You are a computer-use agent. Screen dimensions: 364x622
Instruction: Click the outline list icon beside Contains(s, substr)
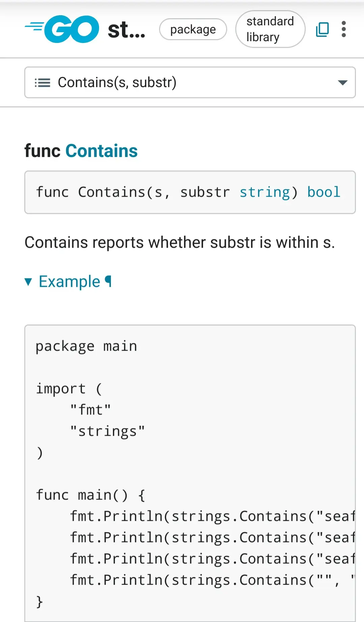[x=42, y=83]
